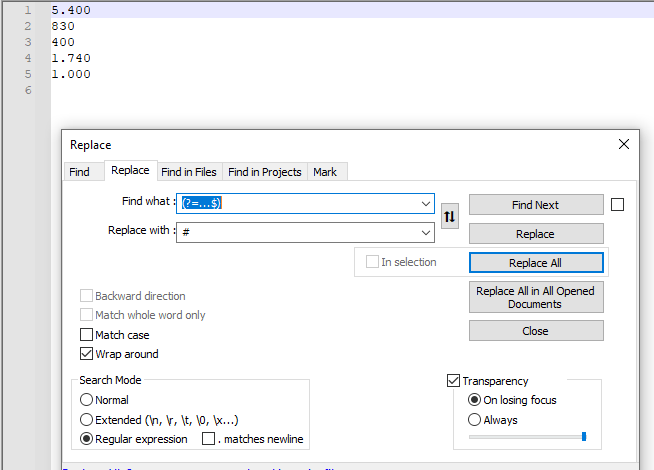Enable Match case checkbox
Viewport: 654px width, 470px height.
pos(86,334)
